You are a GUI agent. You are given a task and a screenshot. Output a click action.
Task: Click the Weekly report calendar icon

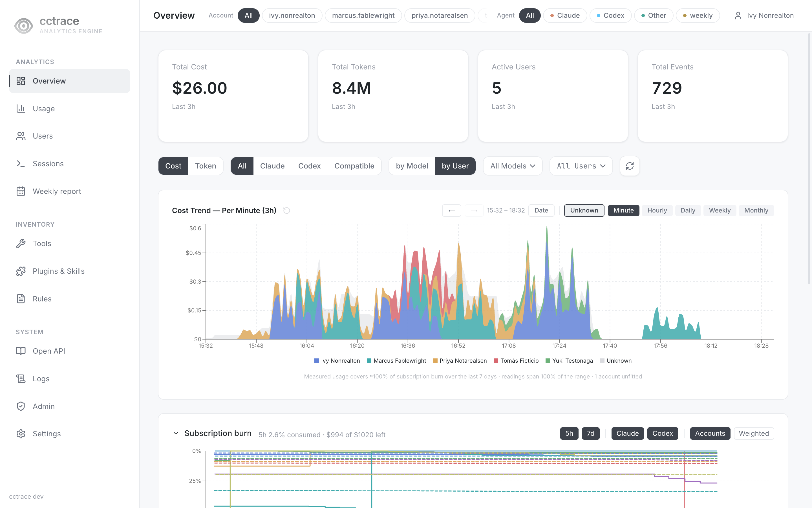tap(21, 191)
